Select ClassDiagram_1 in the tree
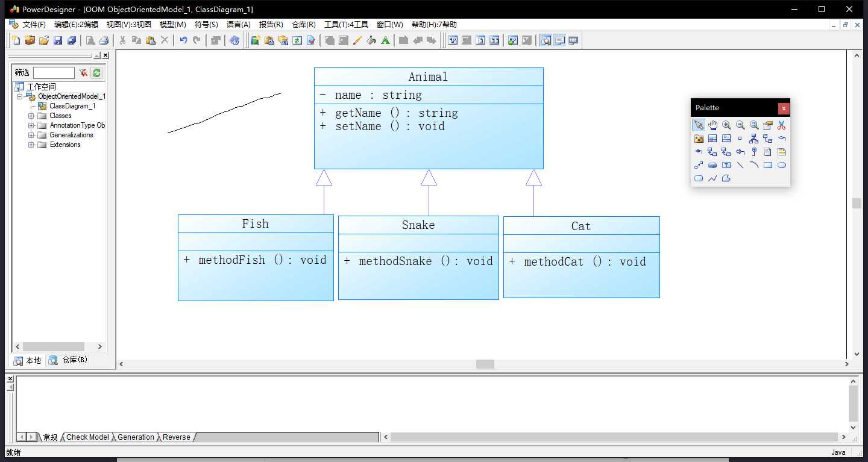This screenshot has width=868, height=462. pos(72,106)
